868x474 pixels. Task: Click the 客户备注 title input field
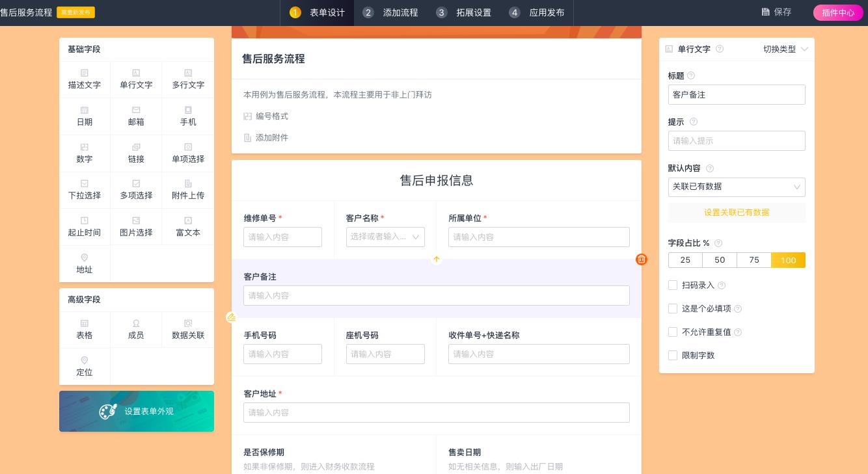(737, 94)
